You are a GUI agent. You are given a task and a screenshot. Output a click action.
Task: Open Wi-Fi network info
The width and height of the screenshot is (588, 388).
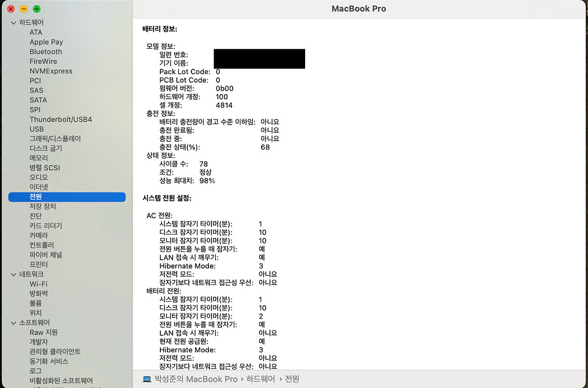pyautogui.click(x=38, y=284)
